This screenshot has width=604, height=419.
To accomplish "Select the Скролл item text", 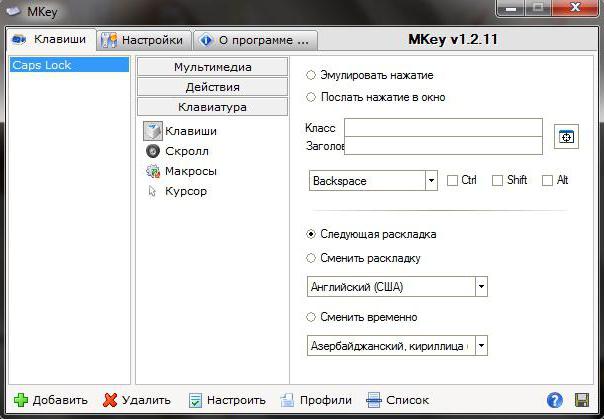I will (x=187, y=151).
